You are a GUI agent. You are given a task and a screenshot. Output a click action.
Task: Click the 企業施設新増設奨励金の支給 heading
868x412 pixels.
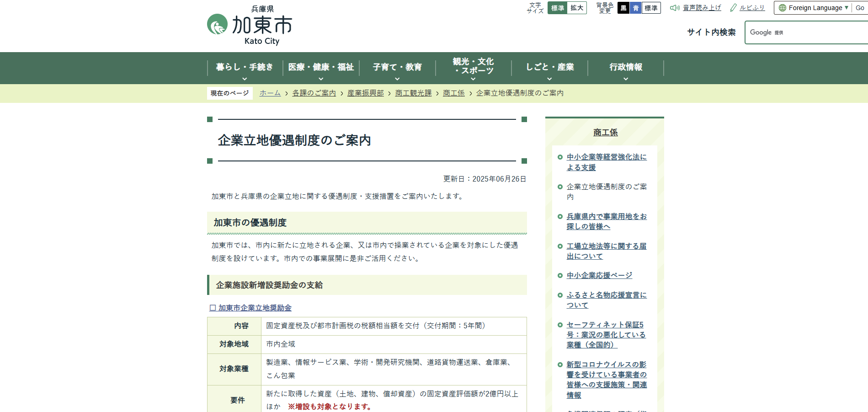(367, 285)
